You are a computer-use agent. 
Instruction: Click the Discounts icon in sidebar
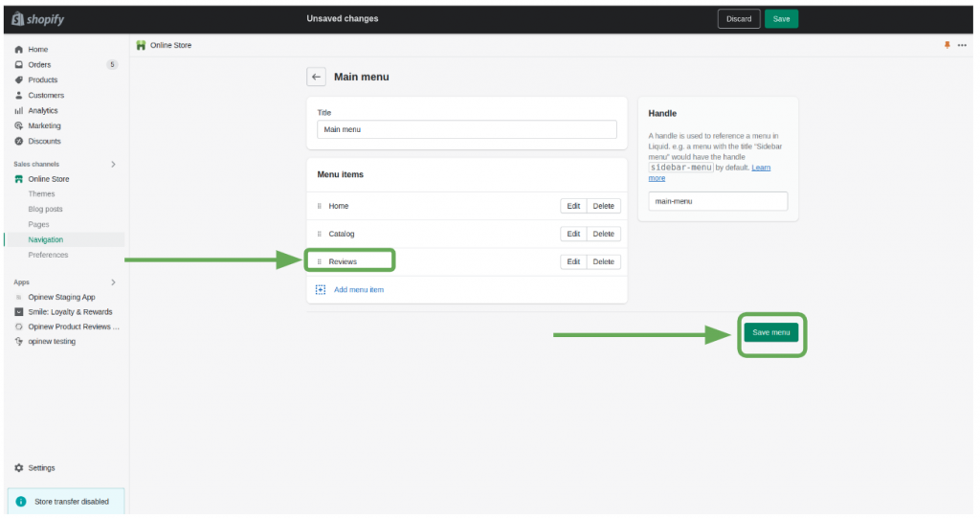[x=19, y=142]
